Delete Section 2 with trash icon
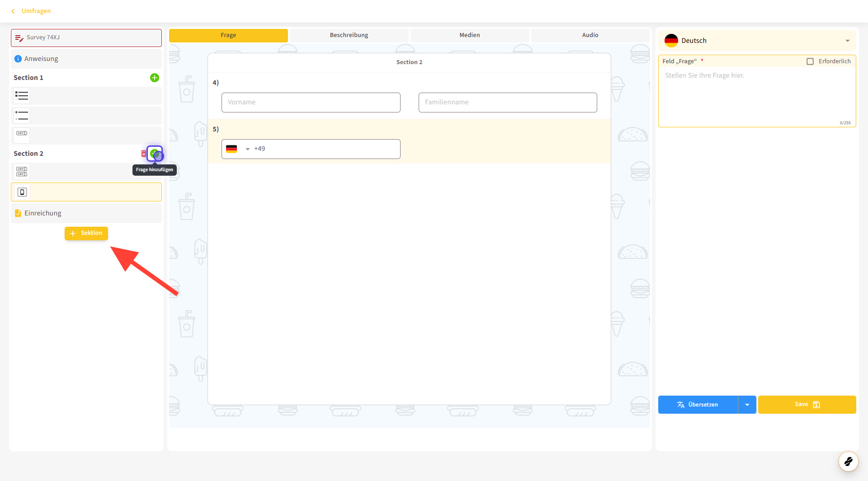 143,154
